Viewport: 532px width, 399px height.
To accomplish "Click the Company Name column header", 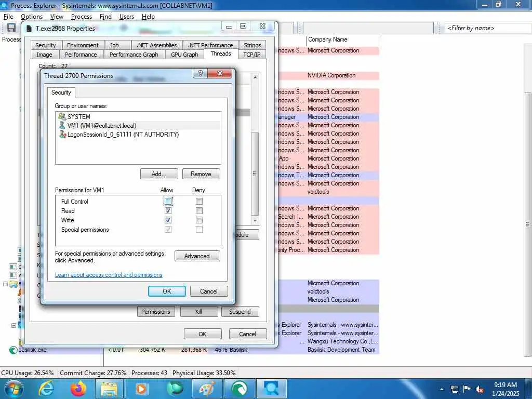I will pos(342,39).
